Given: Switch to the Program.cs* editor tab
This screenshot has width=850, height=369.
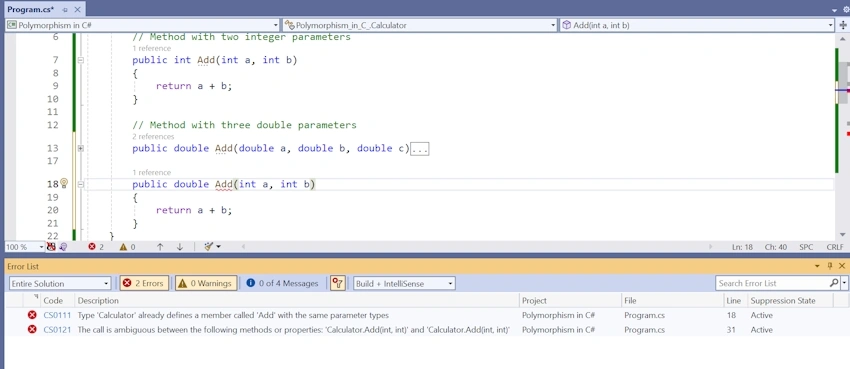Looking at the screenshot, I should click(32, 10).
